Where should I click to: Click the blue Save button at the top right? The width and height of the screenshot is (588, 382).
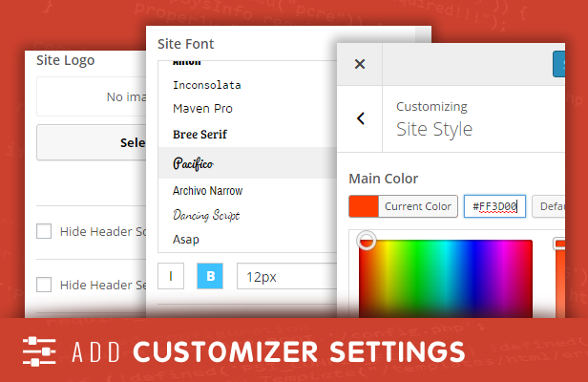click(x=558, y=64)
